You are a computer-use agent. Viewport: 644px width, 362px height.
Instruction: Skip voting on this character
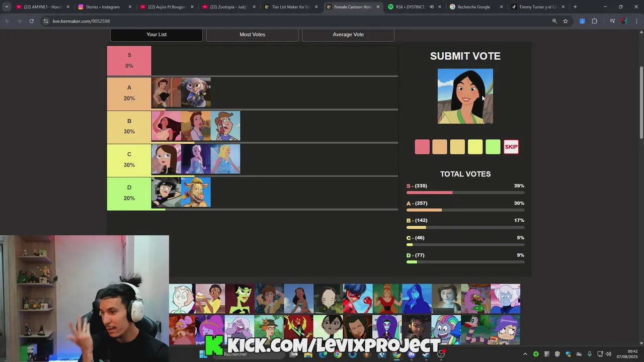[511, 147]
